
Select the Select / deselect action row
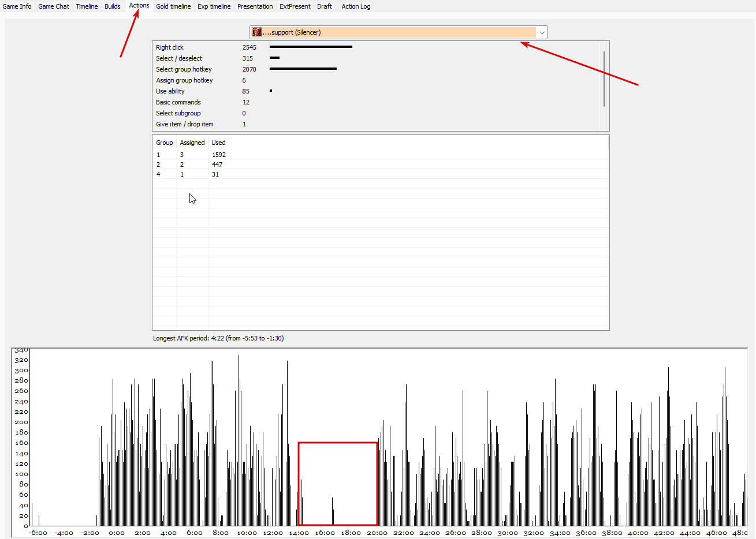376,58
